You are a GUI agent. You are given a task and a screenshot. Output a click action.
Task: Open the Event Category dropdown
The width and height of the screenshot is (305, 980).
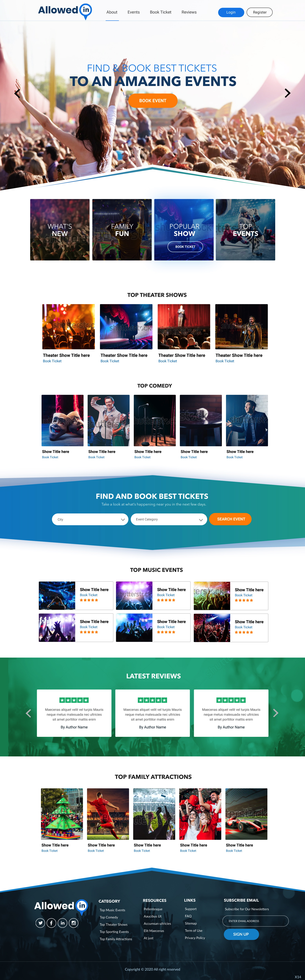169,519
